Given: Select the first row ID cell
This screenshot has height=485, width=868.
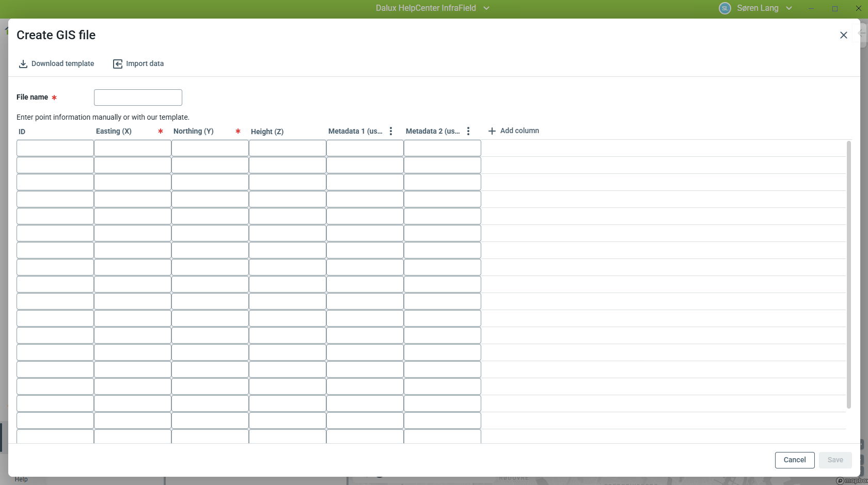Looking at the screenshot, I should [55, 148].
